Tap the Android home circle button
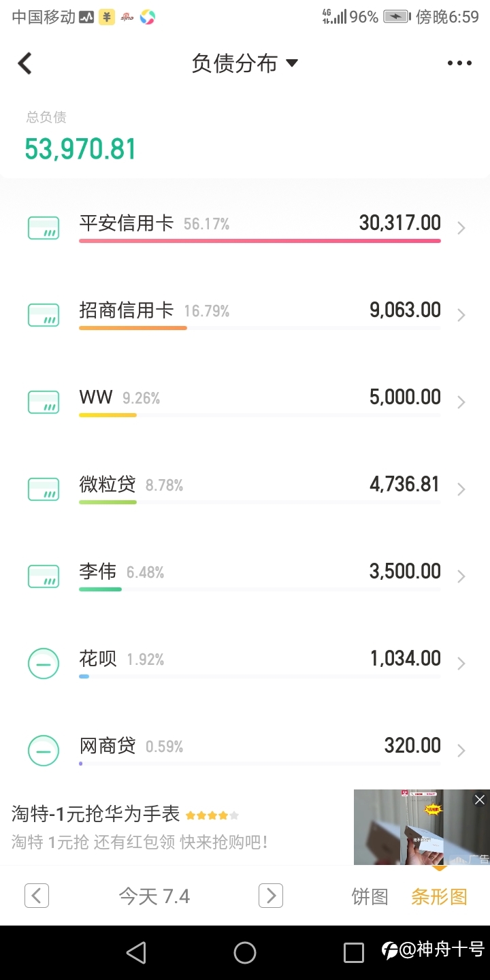Screen dimensions: 490x980 click(x=245, y=953)
